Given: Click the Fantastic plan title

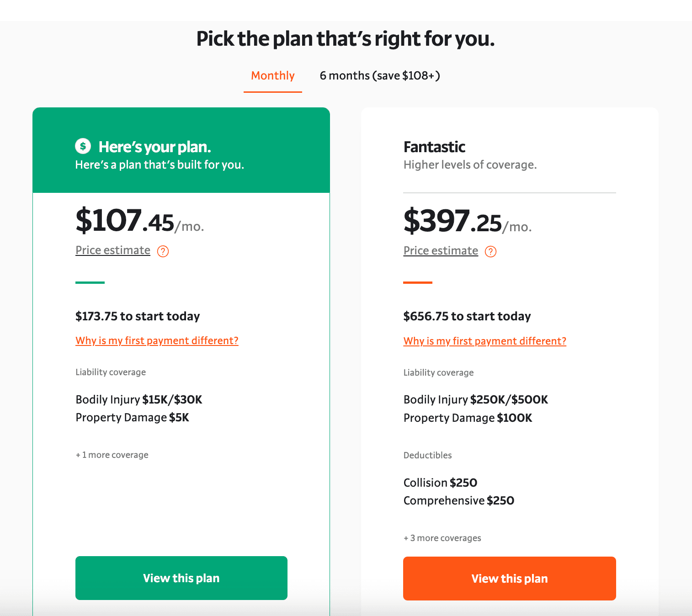Looking at the screenshot, I should tap(434, 147).
